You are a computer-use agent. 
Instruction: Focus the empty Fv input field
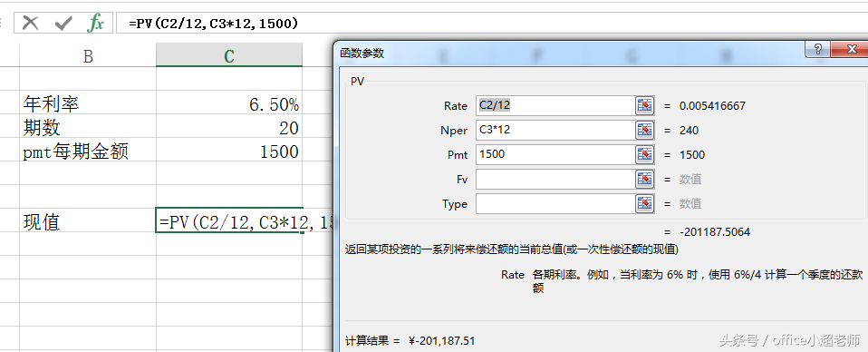[555, 179]
